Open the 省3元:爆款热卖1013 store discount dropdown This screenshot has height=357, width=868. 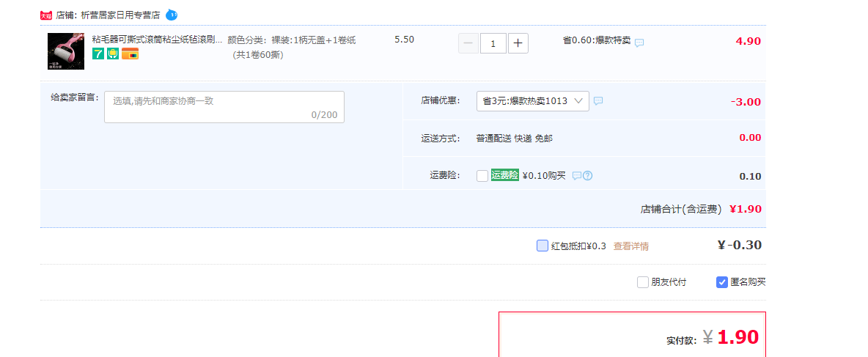pyautogui.click(x=532, y=101)
